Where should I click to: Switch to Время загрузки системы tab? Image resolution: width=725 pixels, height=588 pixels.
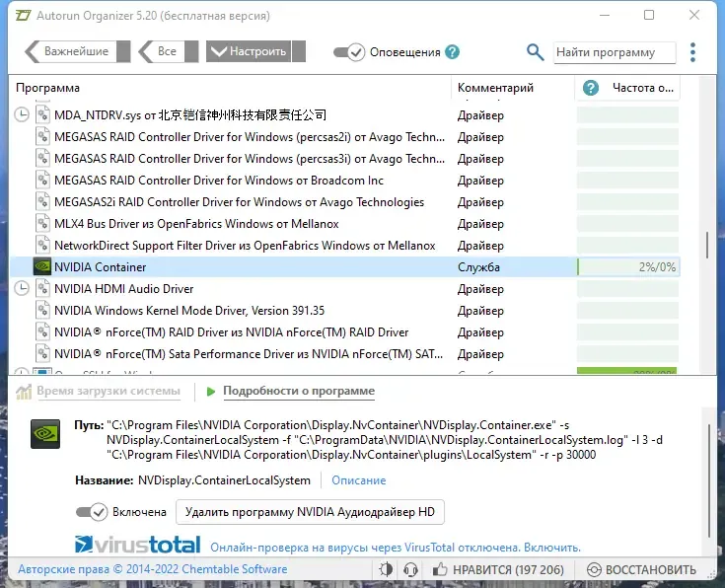[109, 391]
